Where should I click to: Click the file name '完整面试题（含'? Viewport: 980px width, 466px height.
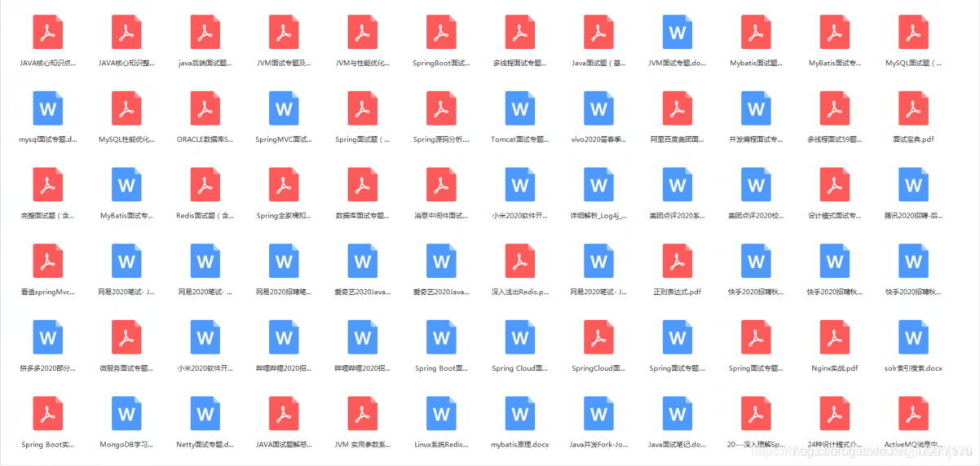47,215
